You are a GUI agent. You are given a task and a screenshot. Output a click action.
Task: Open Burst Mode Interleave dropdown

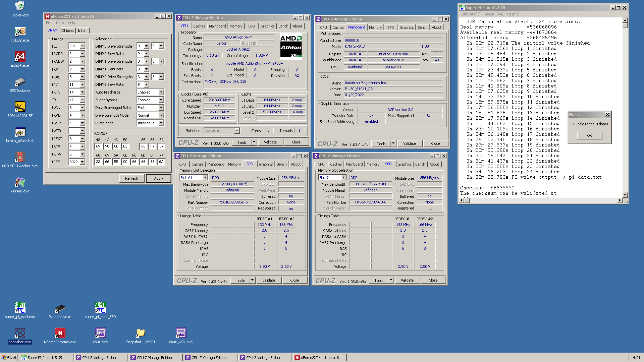tap(161, 123)
